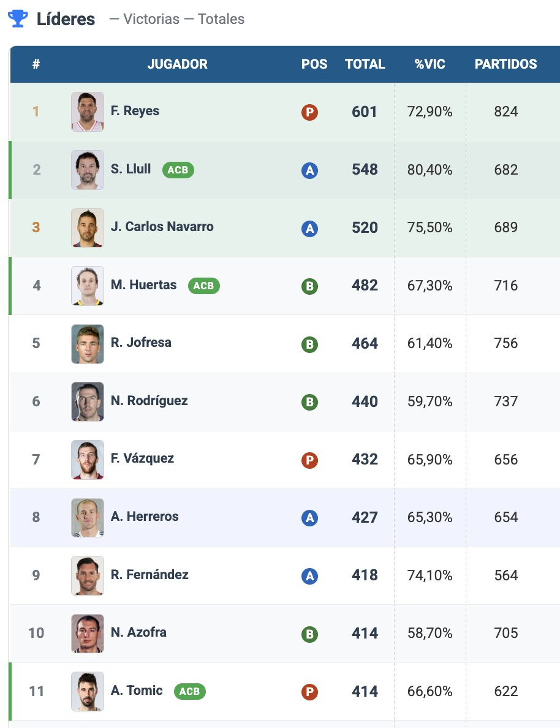Click the POS column header
The height and width of the screenshot is (728, 560).
pos(314,64)
